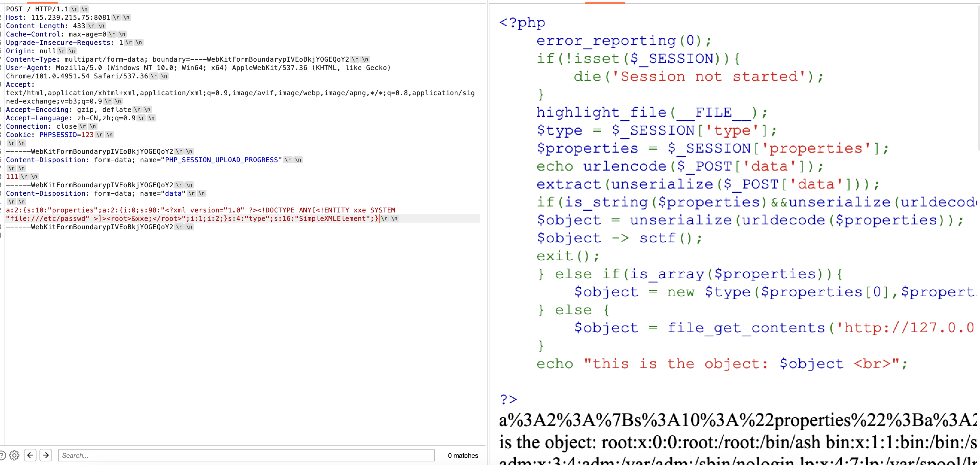
Task: Go to next search match arrow
Action: tap(46, 455)
